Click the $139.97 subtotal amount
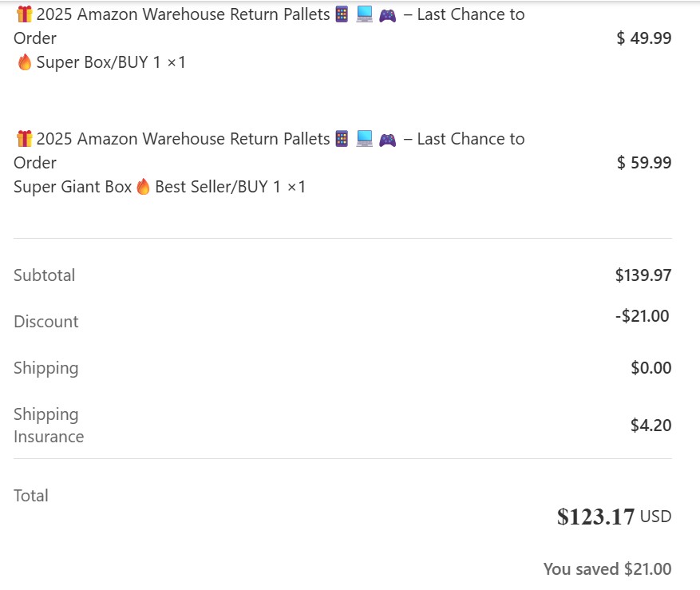Viewport: 700px width, 590px height. (643, 275)
